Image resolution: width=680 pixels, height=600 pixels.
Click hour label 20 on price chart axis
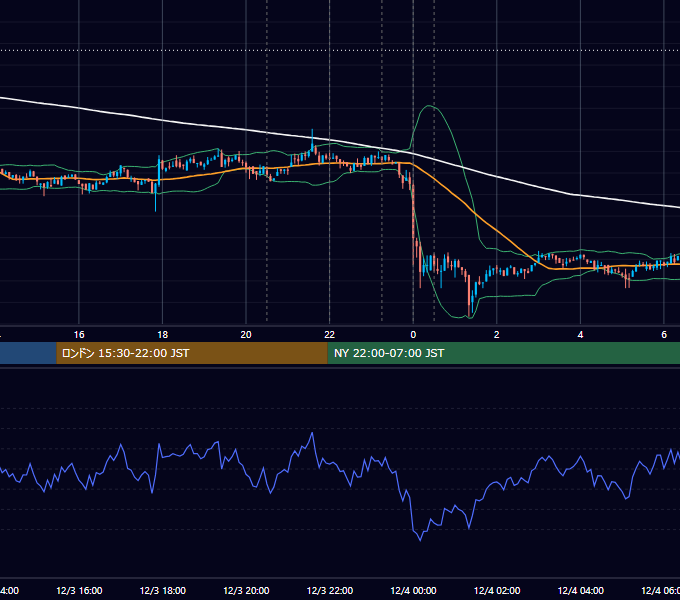pos(246,335)
